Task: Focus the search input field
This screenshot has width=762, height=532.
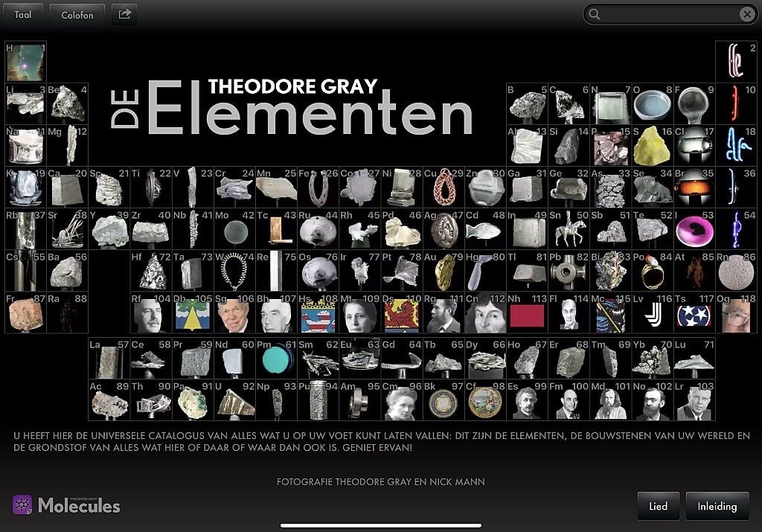Action: (670, 14)
